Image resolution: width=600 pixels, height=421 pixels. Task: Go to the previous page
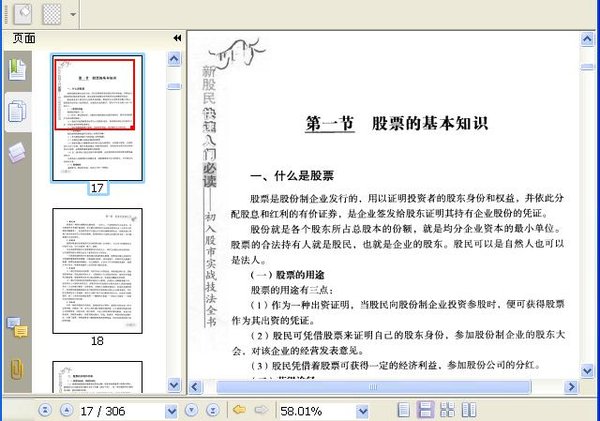(67, 410)
